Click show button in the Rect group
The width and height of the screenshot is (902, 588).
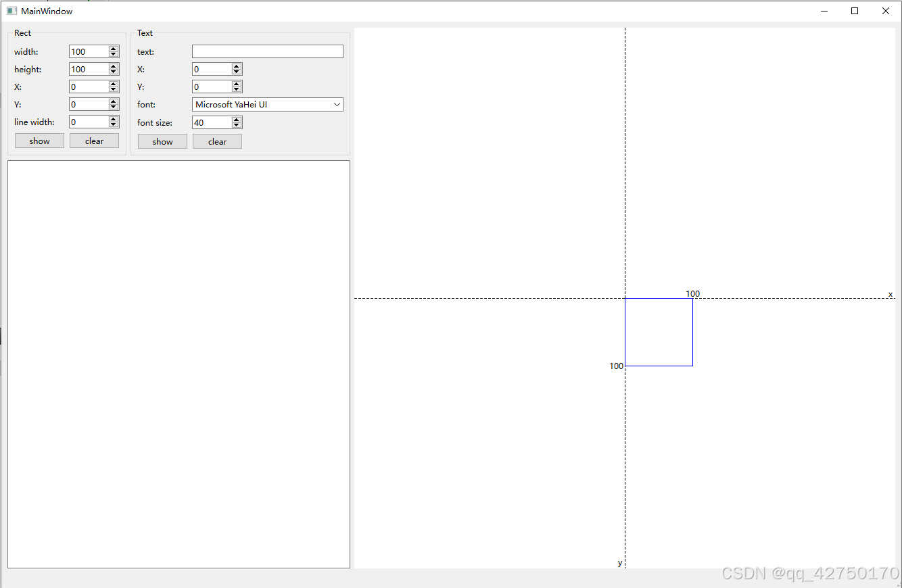click(39, 141)
